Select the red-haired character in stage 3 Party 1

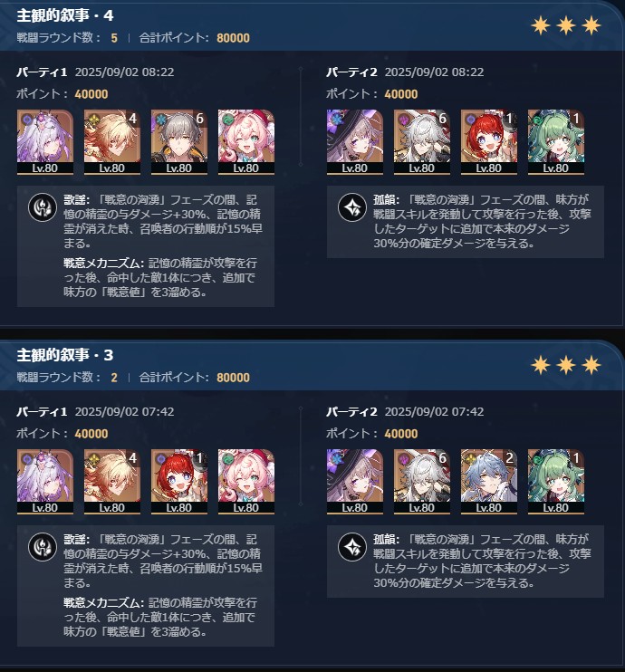point(179,482)
